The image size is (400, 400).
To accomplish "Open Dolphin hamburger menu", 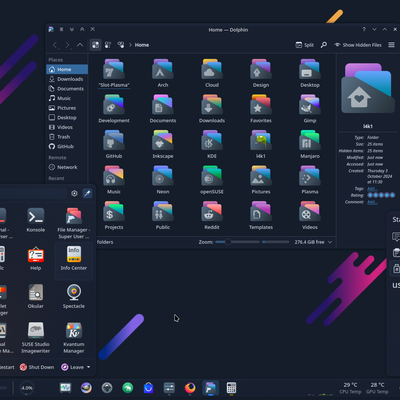I will tap(391, 45).
